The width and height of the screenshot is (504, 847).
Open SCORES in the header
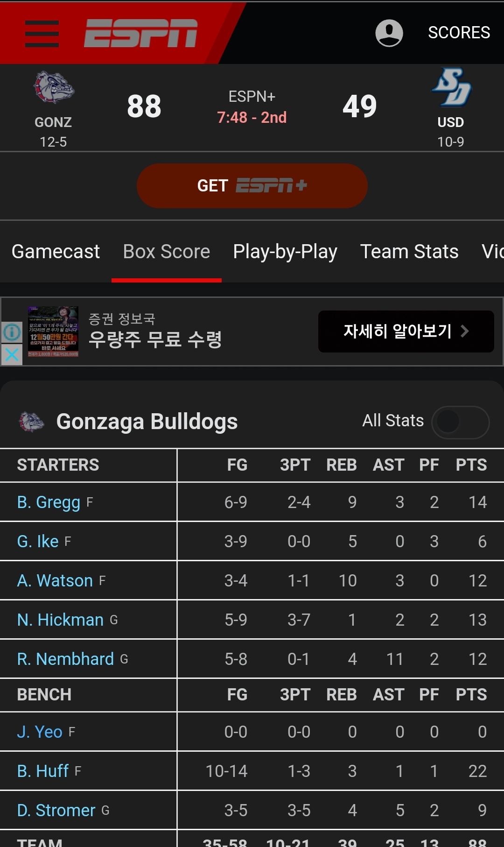tap(459, 33)
